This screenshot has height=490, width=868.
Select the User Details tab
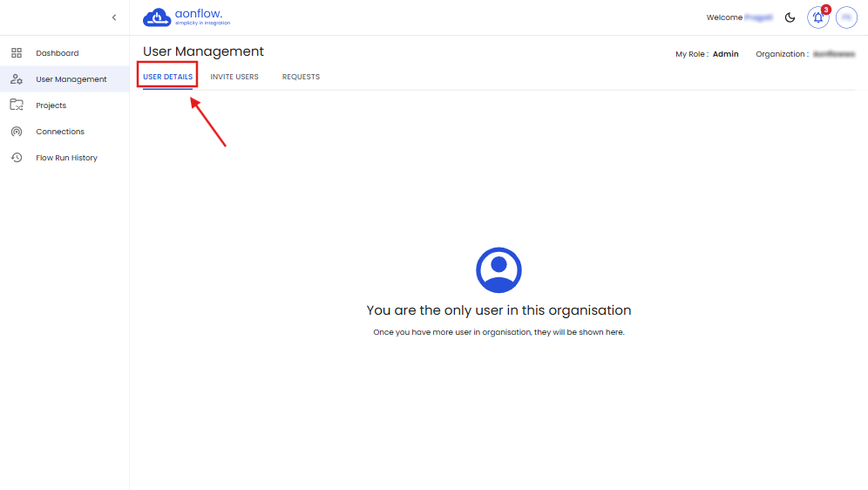[167, 77]
